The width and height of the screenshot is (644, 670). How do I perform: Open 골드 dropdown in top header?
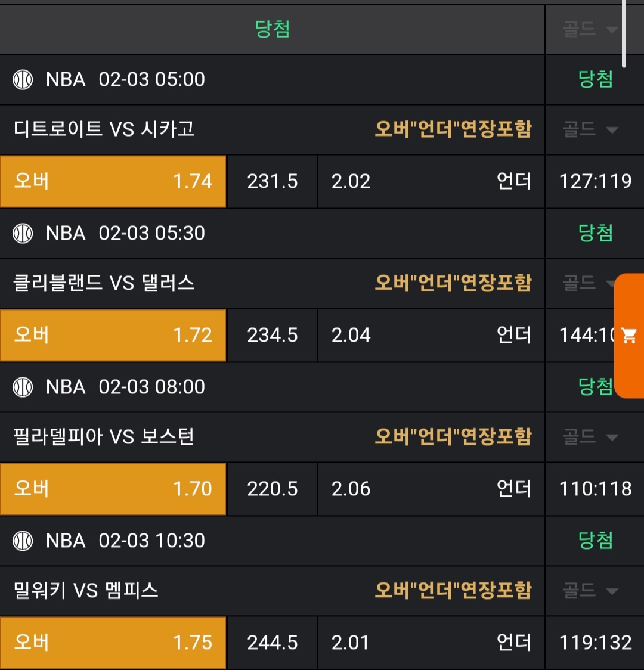coord(590,29)
